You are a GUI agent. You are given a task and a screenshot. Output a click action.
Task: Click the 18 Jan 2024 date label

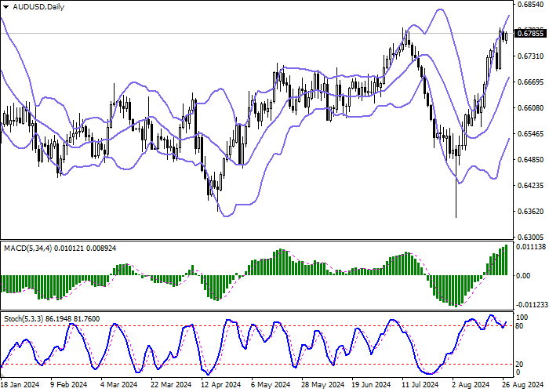pyautogui.click(x=20, y=385)
